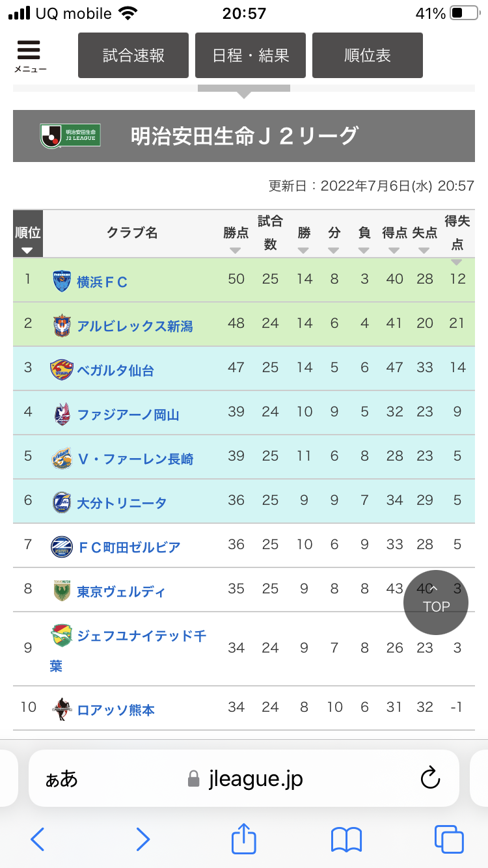Open the 試合速報 tab
The image size is (488, 868).
click(x=133, y=55)
